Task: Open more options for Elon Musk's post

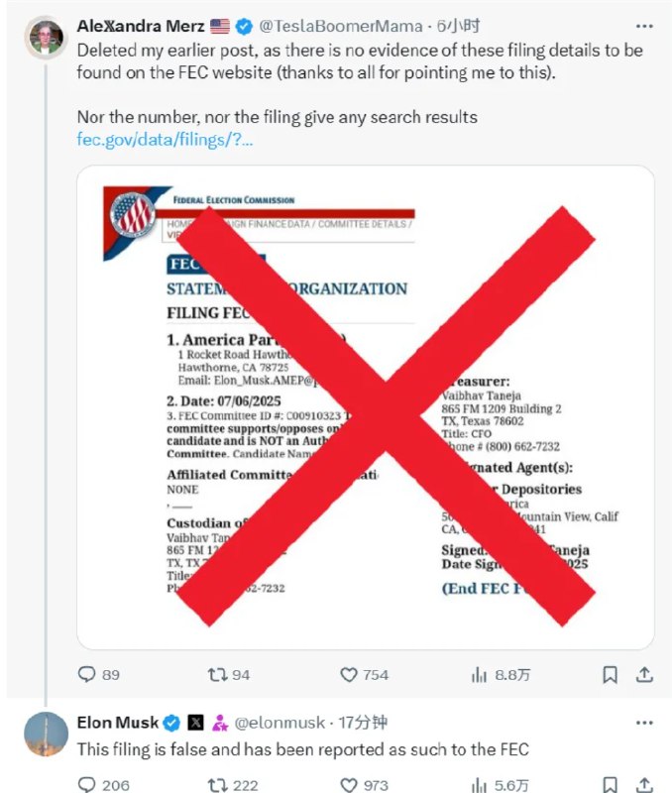Action: (644, 724)
